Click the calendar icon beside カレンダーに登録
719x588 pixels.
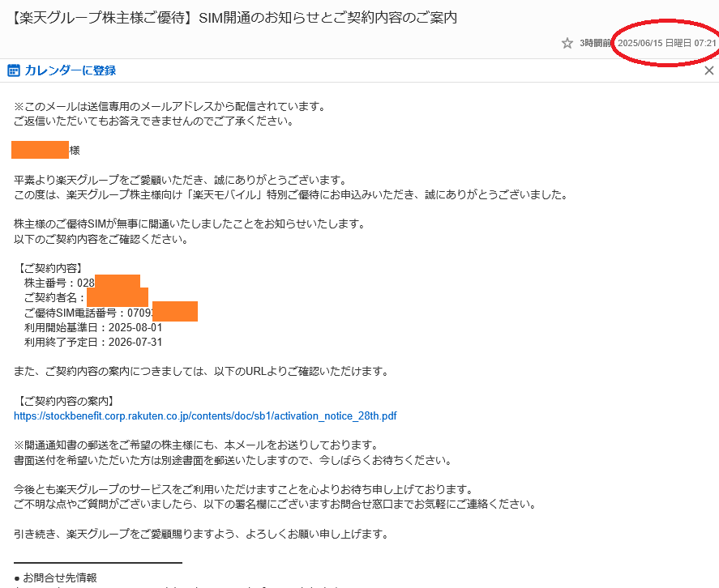pos(14,70)
